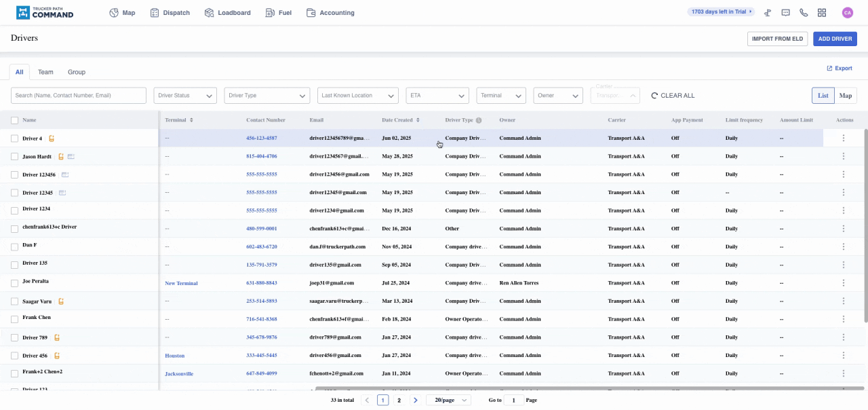Expand the ETA filter dropdown
This screenshot has width=868, height=410.
click(437, 96)
